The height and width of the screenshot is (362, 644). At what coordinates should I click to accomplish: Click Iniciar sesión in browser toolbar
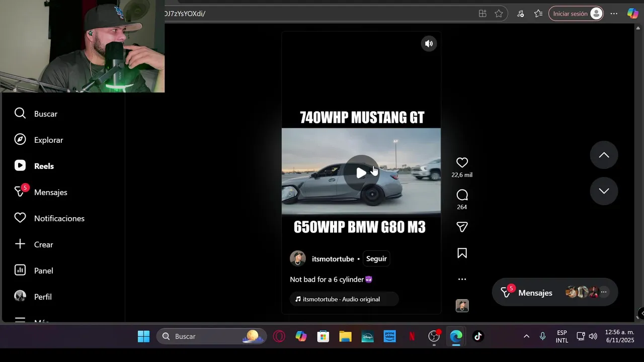click(576, 14)
